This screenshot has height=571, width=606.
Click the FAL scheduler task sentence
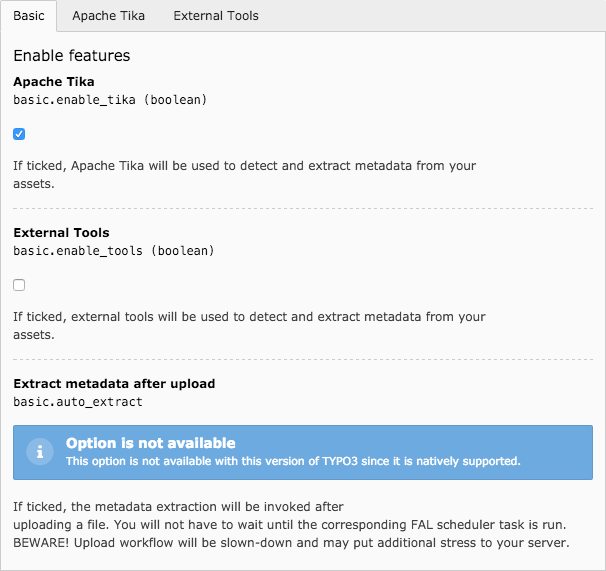(x=290, y=524)
